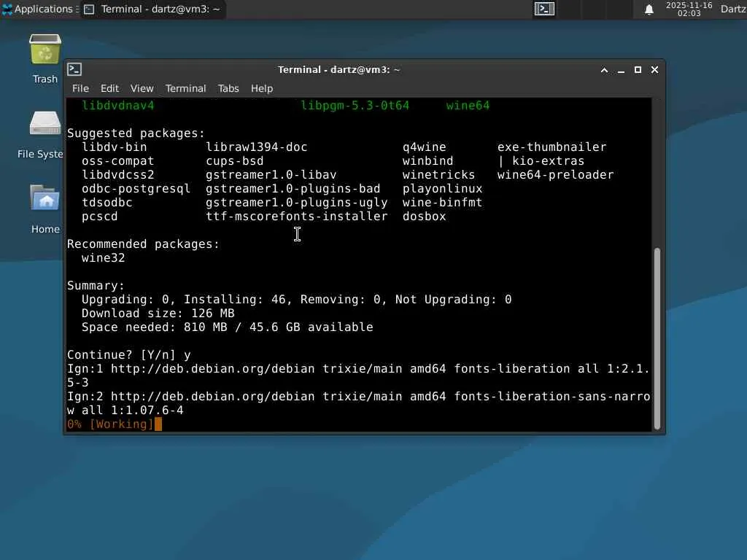Image resolution: width=747 pixels, height=560 pixels.
Task: Click the 'Summary:' heading
Action: tap(96, 286)
